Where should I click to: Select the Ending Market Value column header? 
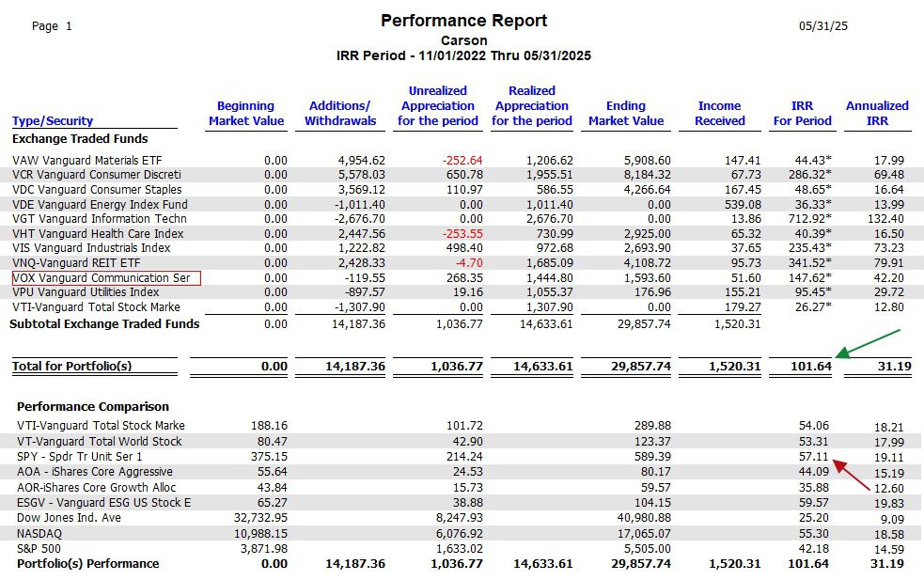626,113
